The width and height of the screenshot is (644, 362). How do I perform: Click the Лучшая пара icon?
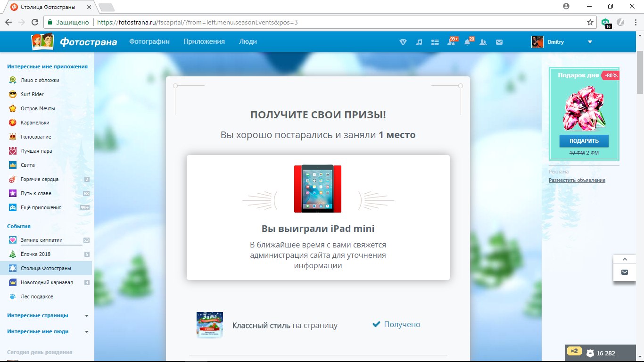(13, 151)
